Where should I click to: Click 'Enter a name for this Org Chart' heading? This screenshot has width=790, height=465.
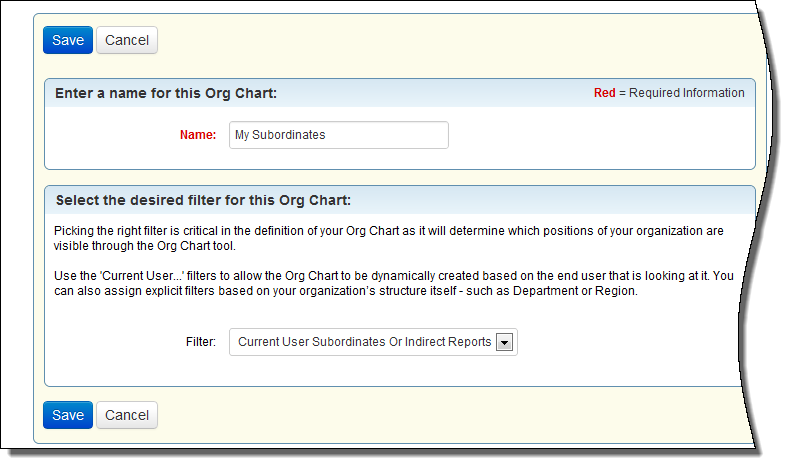click(166, 93)
